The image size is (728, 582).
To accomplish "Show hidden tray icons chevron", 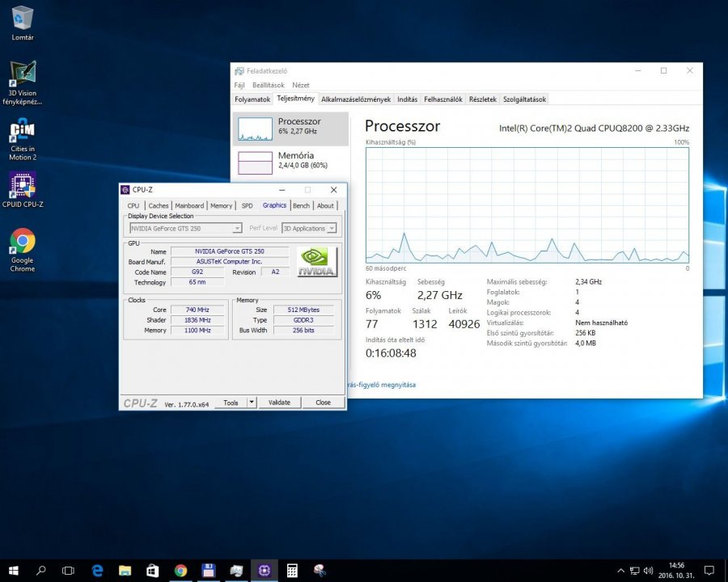I will click(x=620, y=571).
